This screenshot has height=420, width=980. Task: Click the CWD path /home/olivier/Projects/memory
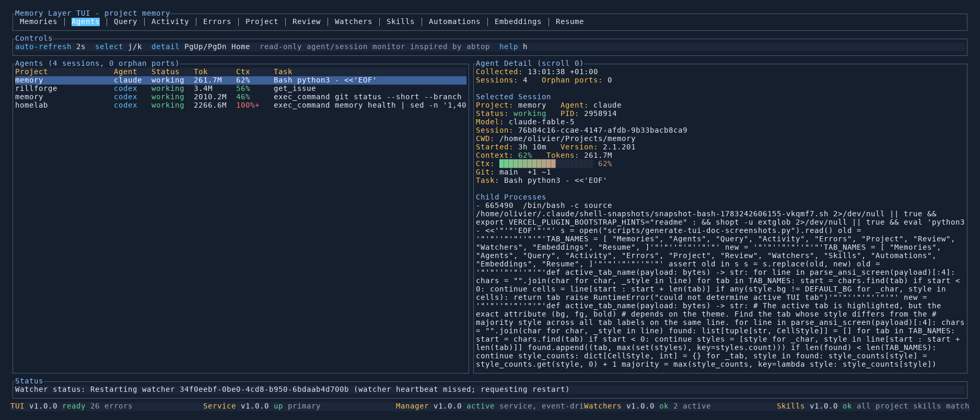pyautogui.click(x=567, y=138)
